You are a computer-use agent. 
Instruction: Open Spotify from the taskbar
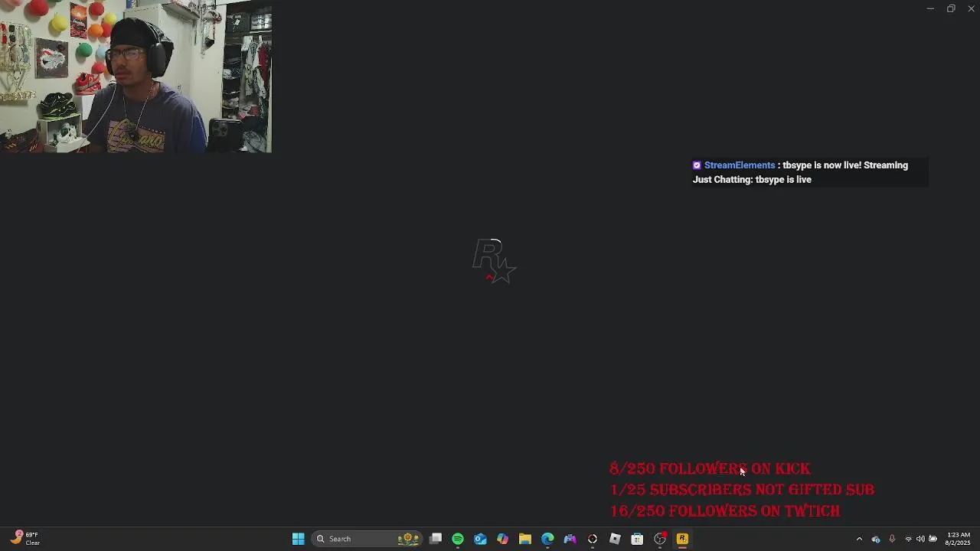pyautogui.click(x=458, y=539)
